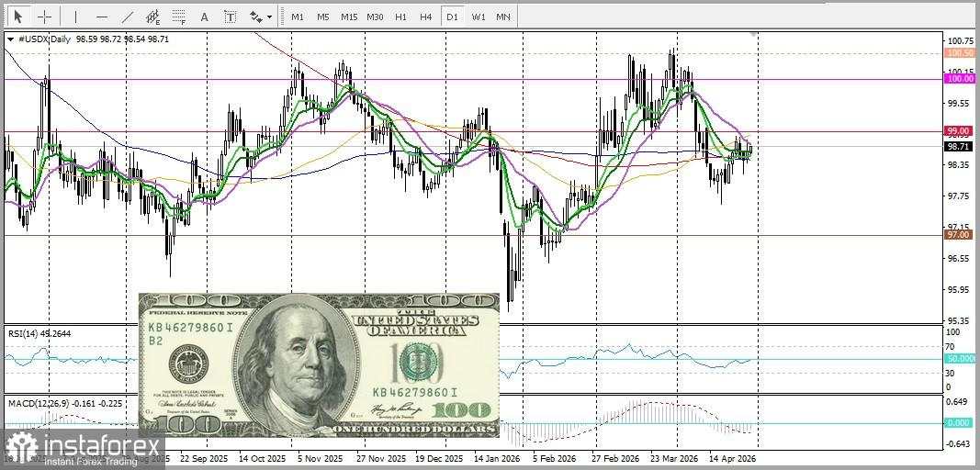Image resolution: width=980 pixels, height=470 pixels.
Task: Switch to M5 timeframe
Action: pyautogui.click(x=322, y=17)
